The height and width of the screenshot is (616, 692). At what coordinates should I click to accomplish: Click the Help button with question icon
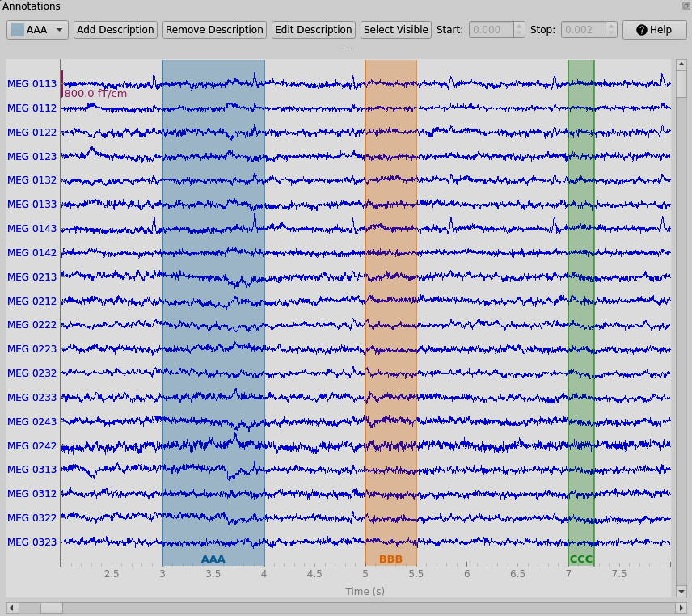click(654, 30)
